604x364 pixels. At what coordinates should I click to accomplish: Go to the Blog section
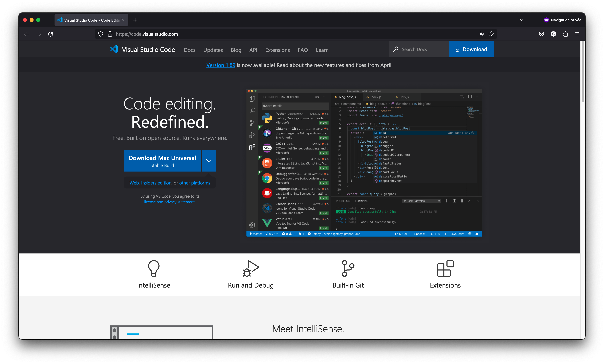pos(236,50)
